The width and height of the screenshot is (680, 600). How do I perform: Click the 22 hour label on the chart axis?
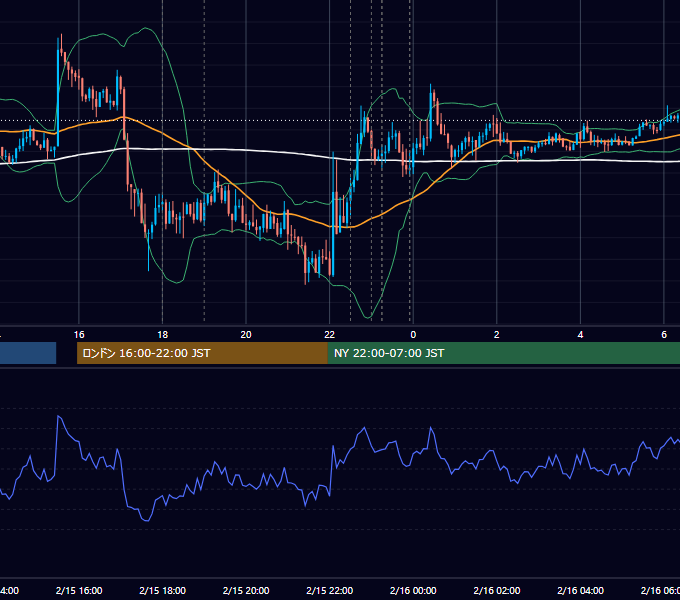point(330,335)
